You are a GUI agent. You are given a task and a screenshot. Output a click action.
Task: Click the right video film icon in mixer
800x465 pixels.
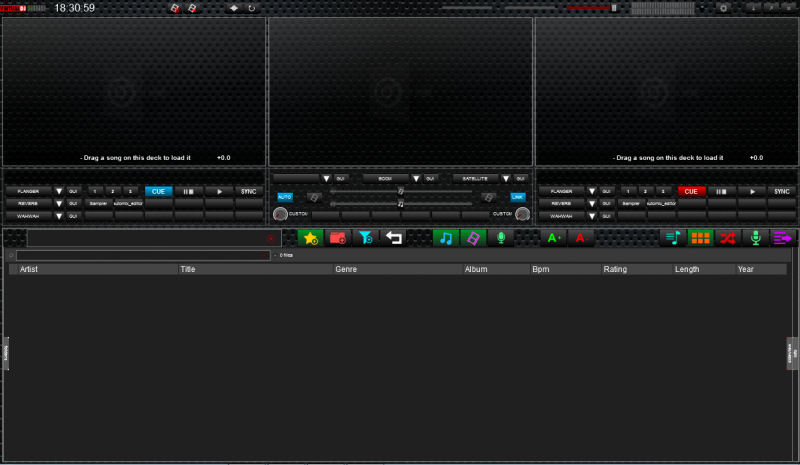tap(488, 198)
